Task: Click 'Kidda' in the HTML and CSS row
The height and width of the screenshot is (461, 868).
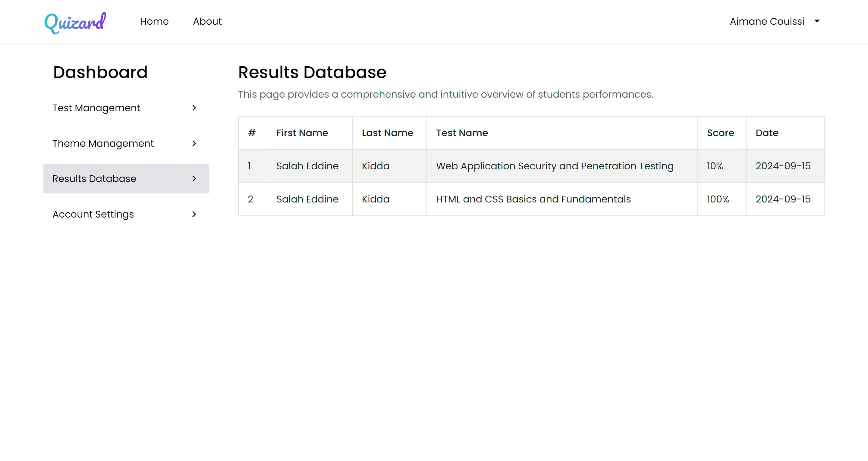Action: point(376,199)
